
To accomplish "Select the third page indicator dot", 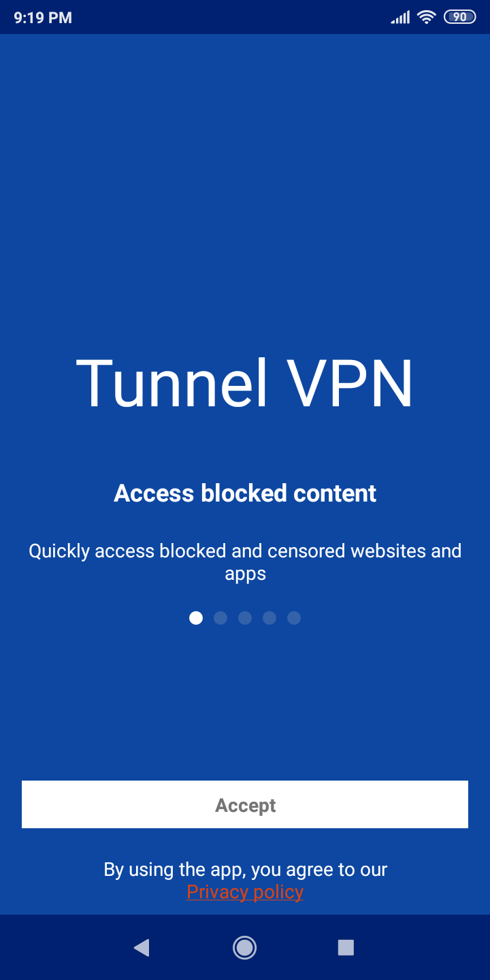I will (x=245, y=618).
